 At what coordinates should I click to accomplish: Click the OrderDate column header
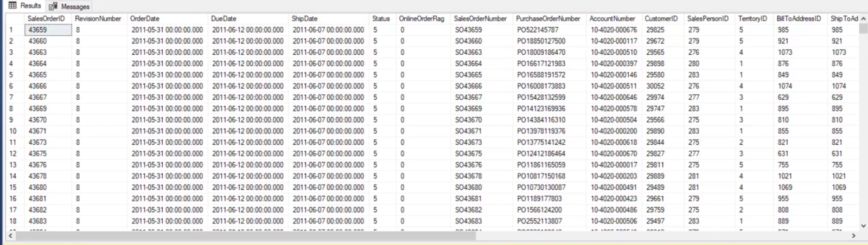[168, 18]
